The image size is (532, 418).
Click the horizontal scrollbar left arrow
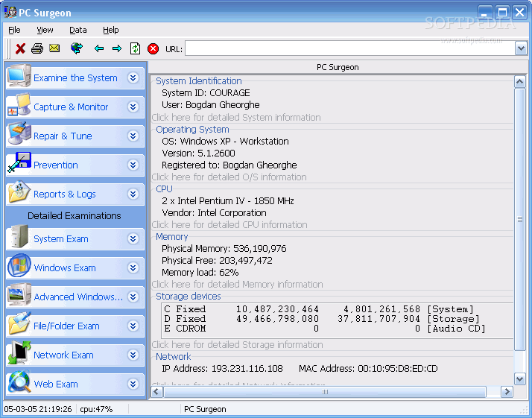[x=156, y=392]
